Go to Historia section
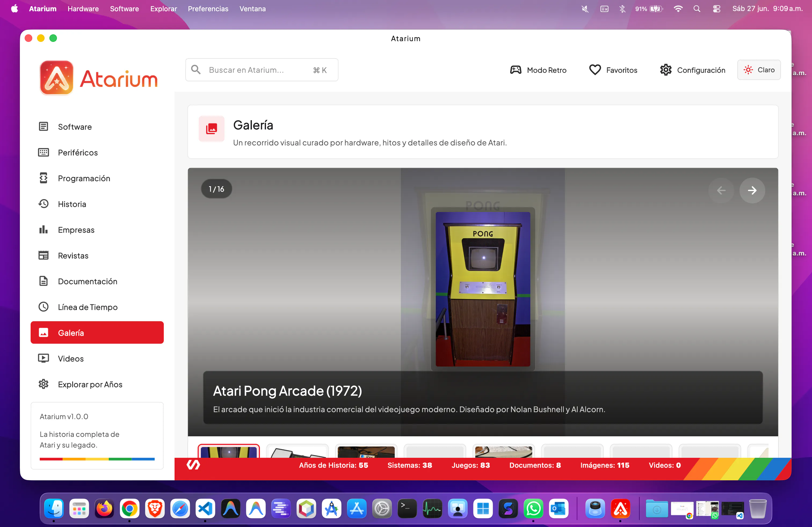 click(x=97, y=204)
